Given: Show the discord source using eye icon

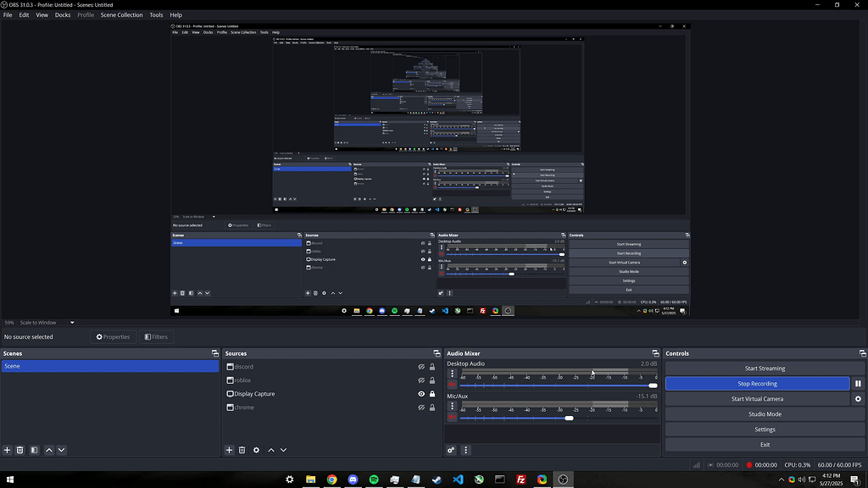Looking at the screenshot, I should coord(421,367).
